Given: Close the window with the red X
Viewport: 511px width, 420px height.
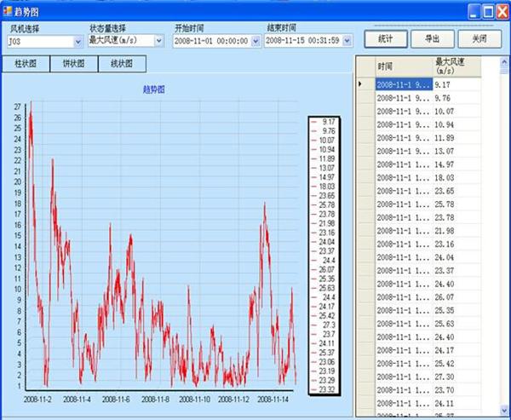Looking at the screenshot, I should (502, 10).
